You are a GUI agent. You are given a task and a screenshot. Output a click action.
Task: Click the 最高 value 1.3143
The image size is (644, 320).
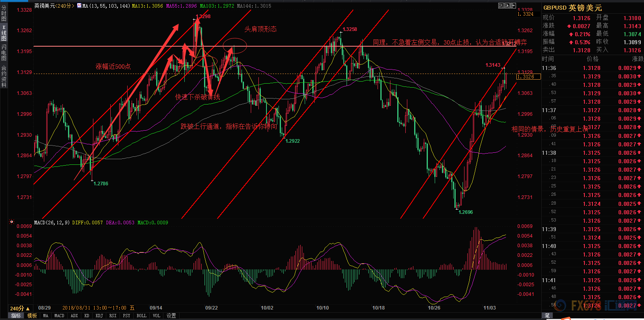[x=632, y=26]
